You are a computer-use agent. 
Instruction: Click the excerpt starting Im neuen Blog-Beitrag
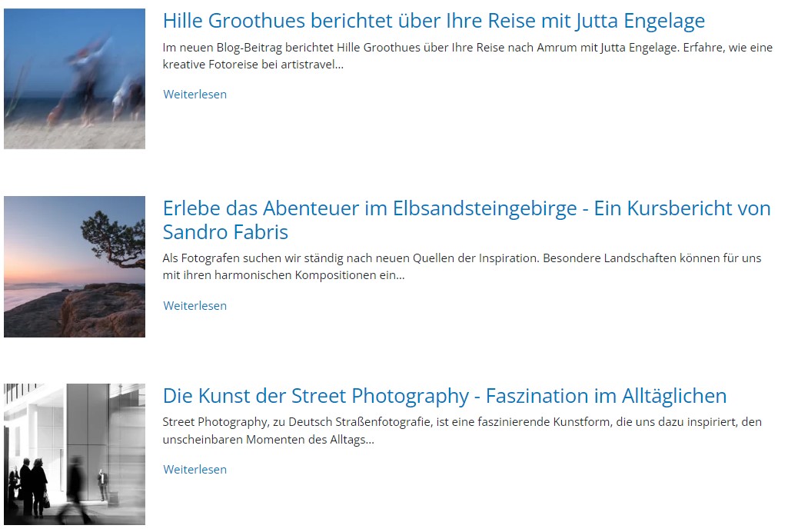pyautogui.click(x=467, y=56)
